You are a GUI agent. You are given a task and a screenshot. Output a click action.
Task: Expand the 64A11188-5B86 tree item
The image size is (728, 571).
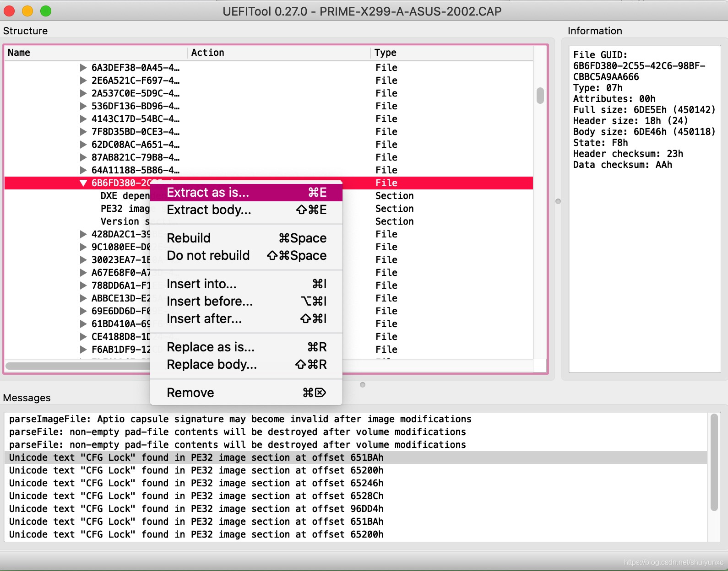click(83, 170)
